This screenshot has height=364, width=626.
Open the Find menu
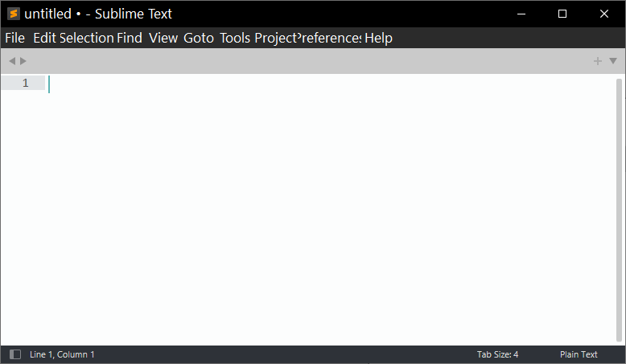[129, 38]
